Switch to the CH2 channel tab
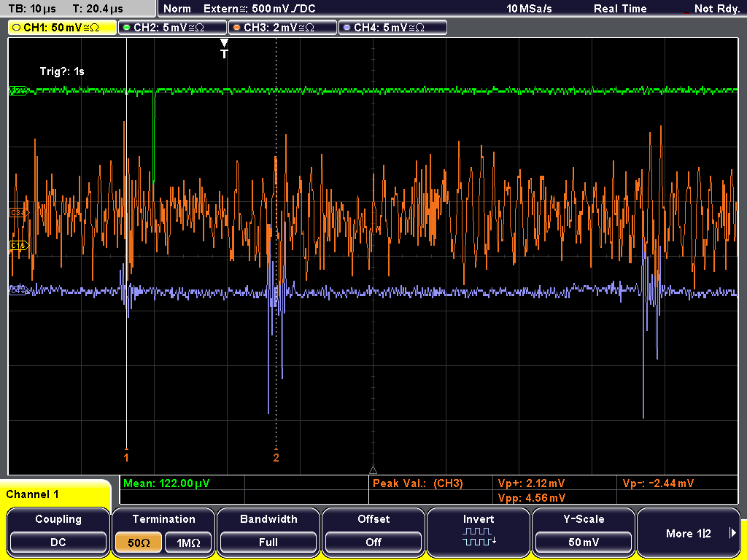 click(172, 28)
